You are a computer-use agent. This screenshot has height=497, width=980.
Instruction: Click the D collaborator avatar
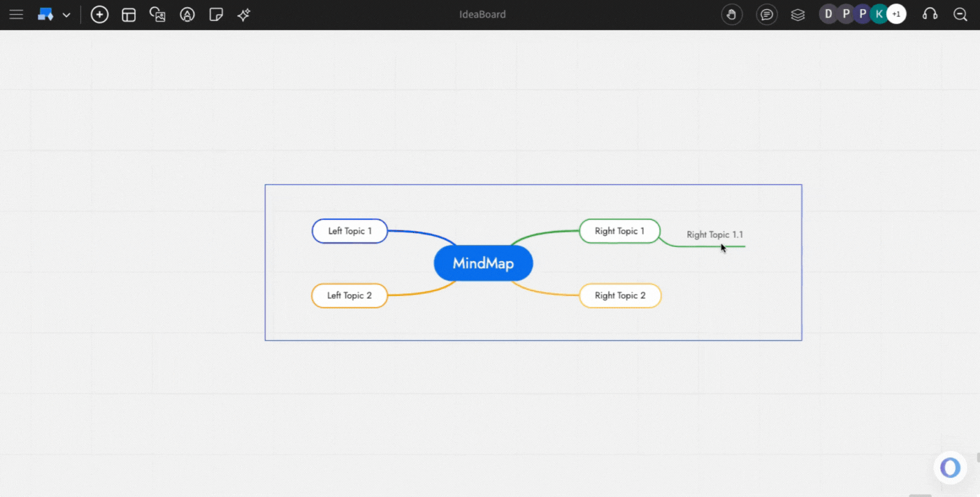pyautogui.click(x=828, y=14)
